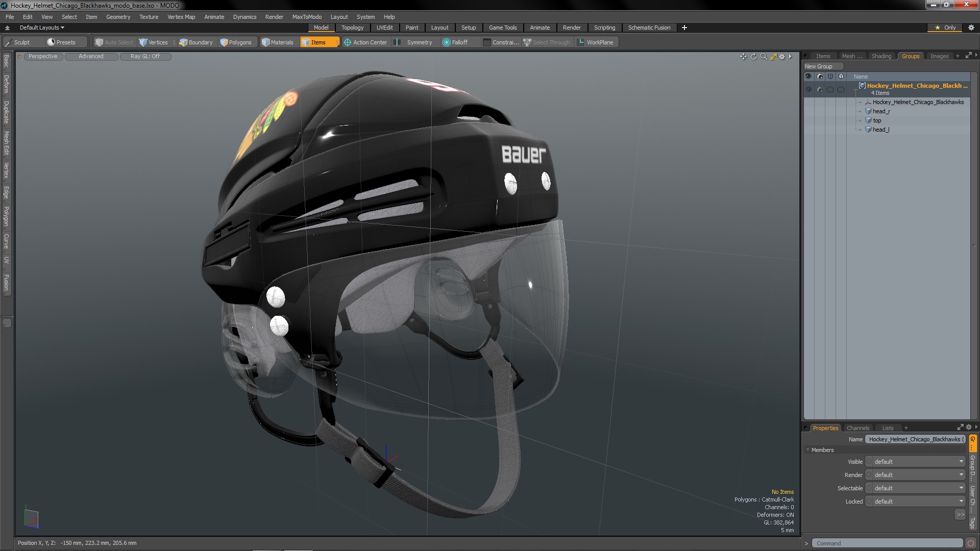Click the viewport axis gizmo
This screenshot has width=980, height=551.
[31, 517]
